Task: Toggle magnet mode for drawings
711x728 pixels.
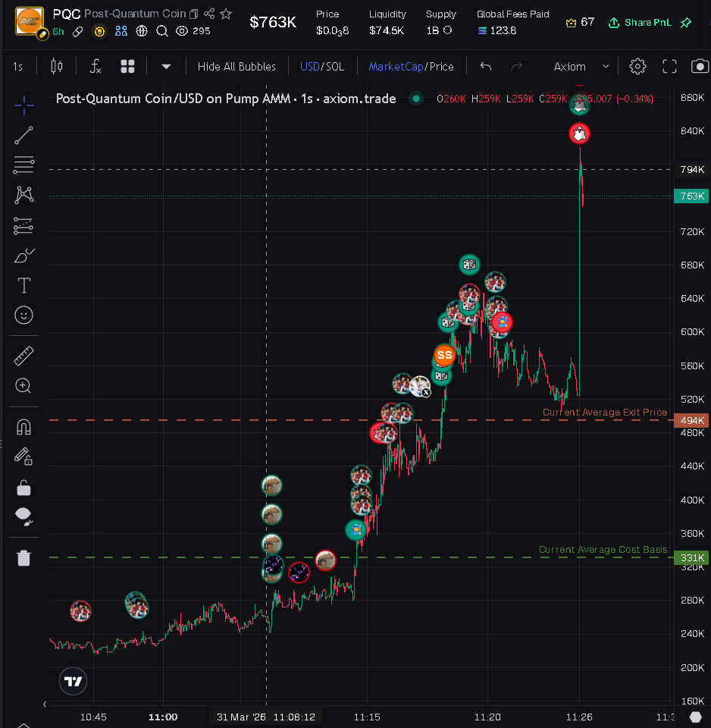Action: tap(23, 427)
